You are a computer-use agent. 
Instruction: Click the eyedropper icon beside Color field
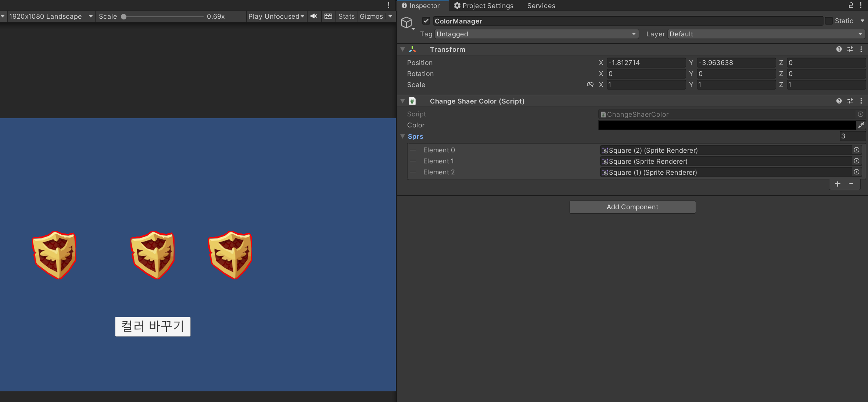(x=861, y=125)
